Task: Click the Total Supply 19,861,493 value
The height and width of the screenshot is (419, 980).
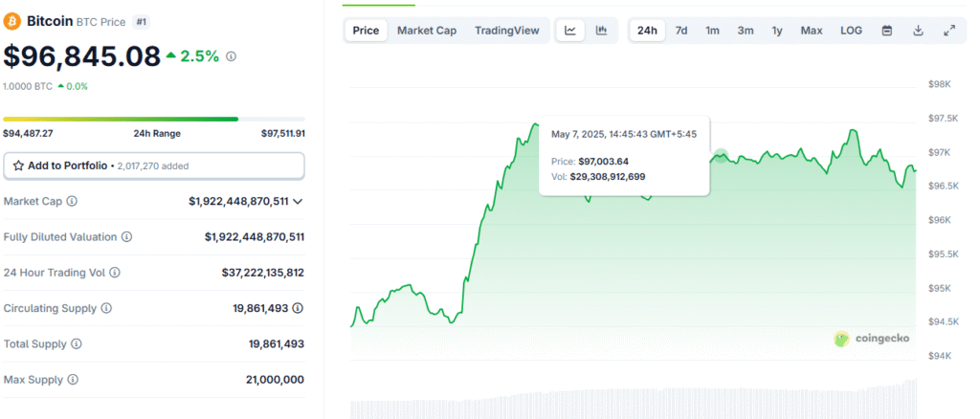Action: pyautogui.click(x=277, y=343)
